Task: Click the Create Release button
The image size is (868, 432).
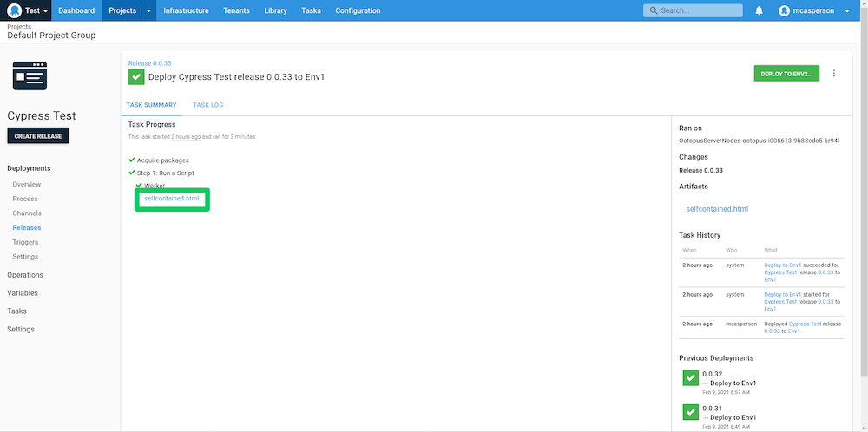Action: [x=37, y=136]
